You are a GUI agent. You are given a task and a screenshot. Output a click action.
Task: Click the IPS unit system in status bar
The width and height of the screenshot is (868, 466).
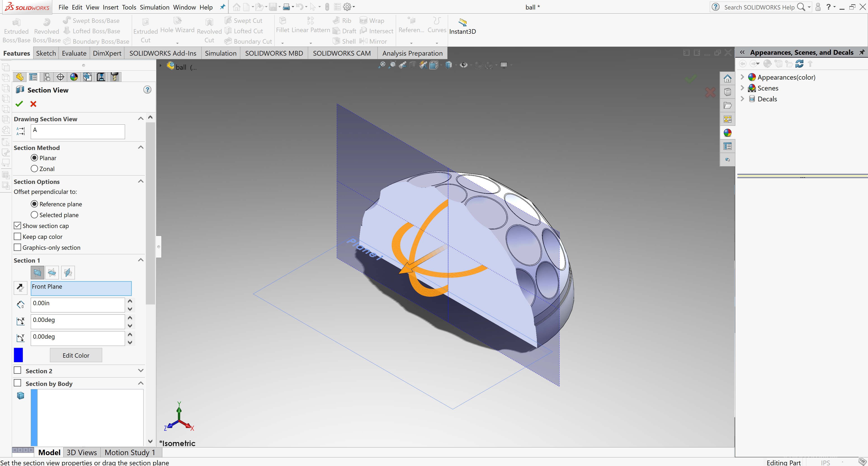pos(826,463)
